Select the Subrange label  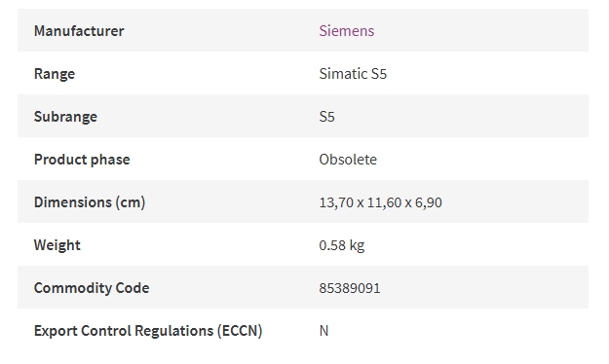[65, 117]
